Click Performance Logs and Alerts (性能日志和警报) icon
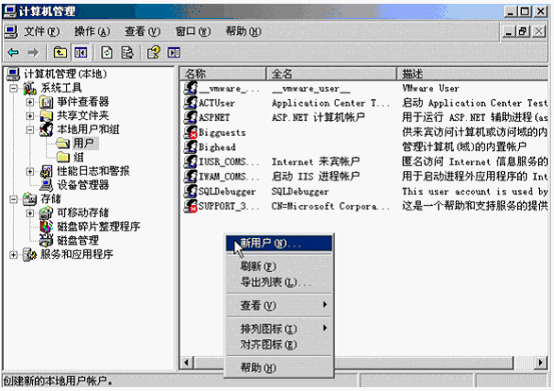The width and height of the screenshot is (554, 391). pos(46,171)
